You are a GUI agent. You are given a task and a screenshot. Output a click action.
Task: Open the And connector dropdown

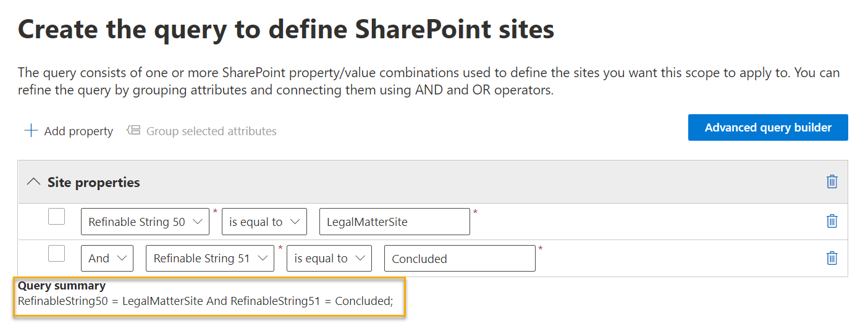coord(107,259)
